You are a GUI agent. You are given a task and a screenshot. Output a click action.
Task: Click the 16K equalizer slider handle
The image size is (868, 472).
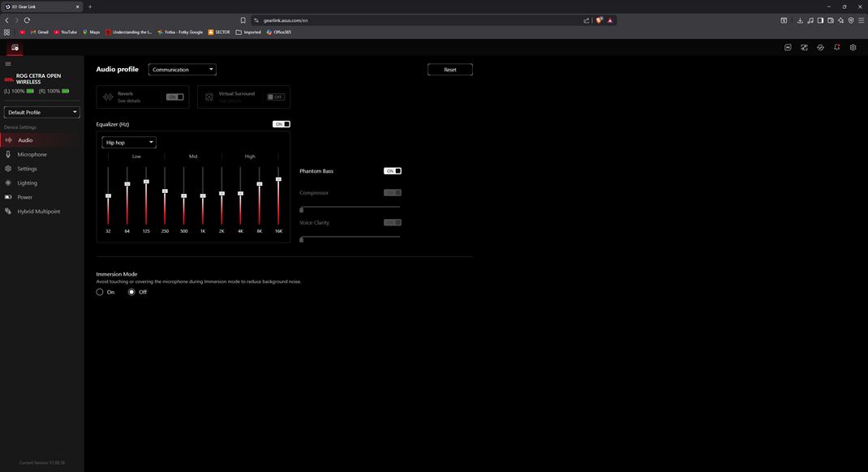pyautogui.click(x=278, y=179)
